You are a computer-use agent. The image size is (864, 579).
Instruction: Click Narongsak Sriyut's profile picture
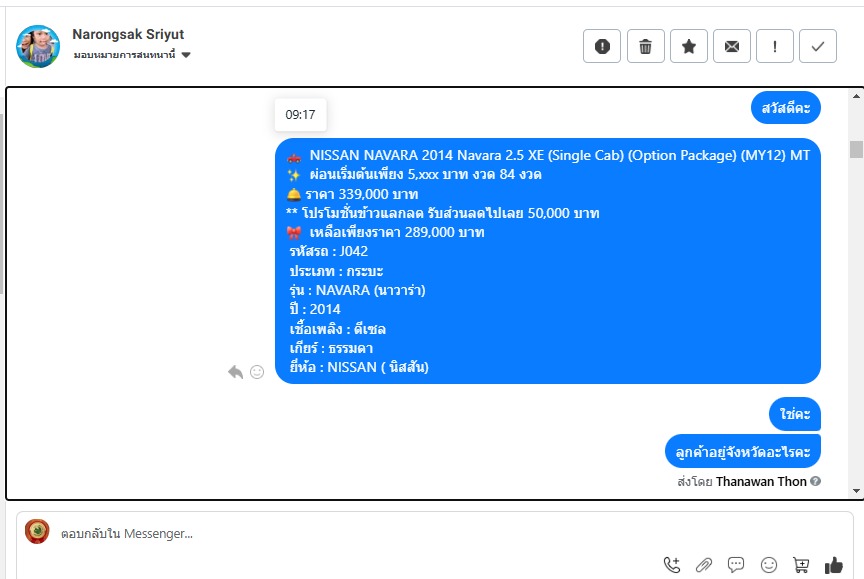38,46
